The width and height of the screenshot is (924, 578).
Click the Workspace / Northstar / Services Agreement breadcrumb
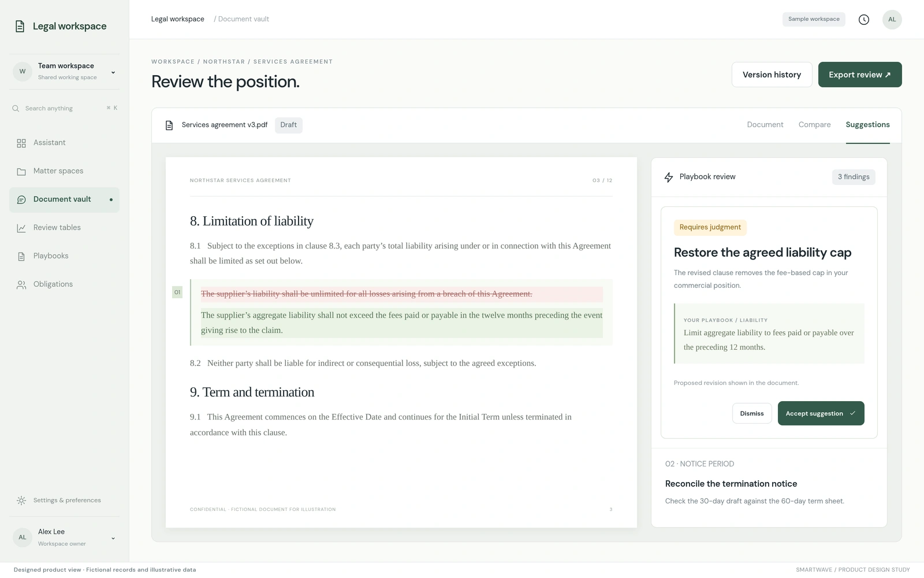click(242, 62)
